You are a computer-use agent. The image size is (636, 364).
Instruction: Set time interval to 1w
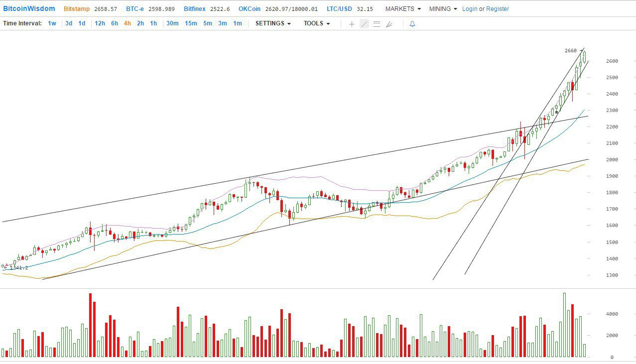pos(52,23)
